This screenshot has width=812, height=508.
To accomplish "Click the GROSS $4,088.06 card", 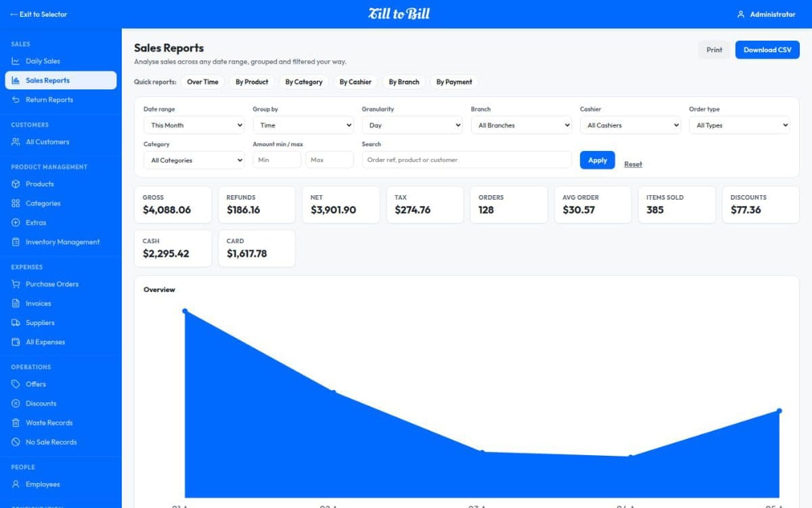I will coord(173,205).
